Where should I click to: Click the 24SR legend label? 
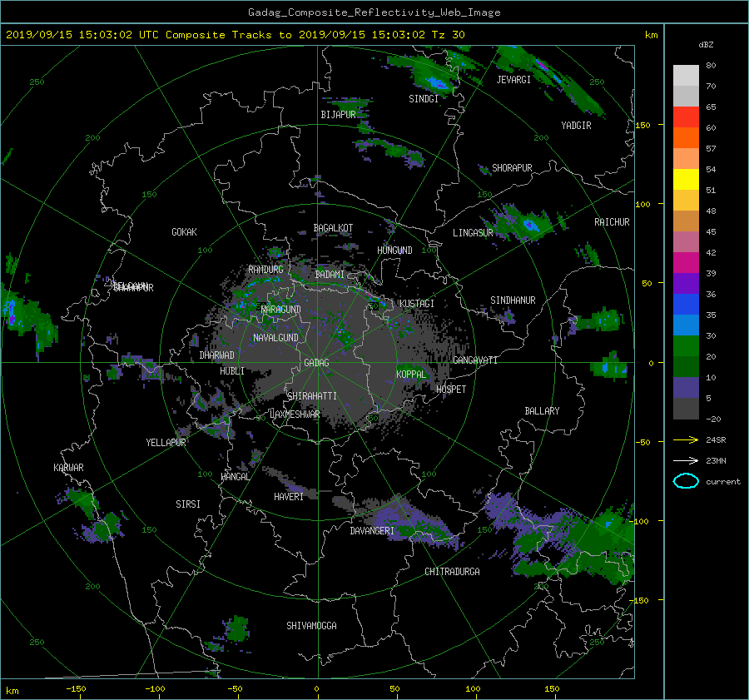(x=716, y=439)
